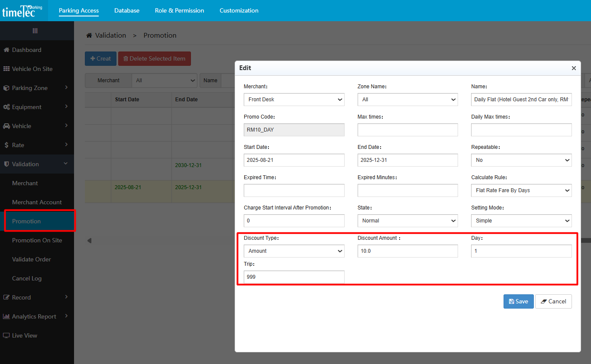The height and width of the screenshot is (364, 591).
Task: Click the TimeTec Parking logo
Action: pyautogui.click(x=22, y=11)
